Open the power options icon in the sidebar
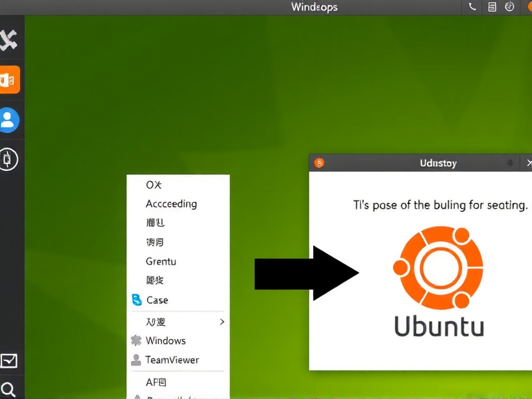 pyautogui.click(x=10, y=160)
